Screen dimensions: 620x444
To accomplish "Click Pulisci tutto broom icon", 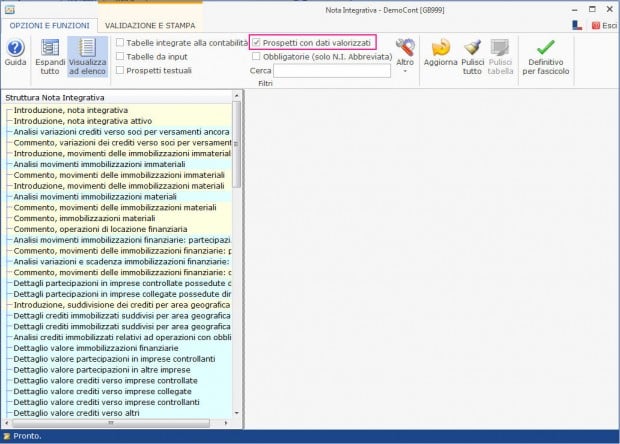I will tap(473, 47).
